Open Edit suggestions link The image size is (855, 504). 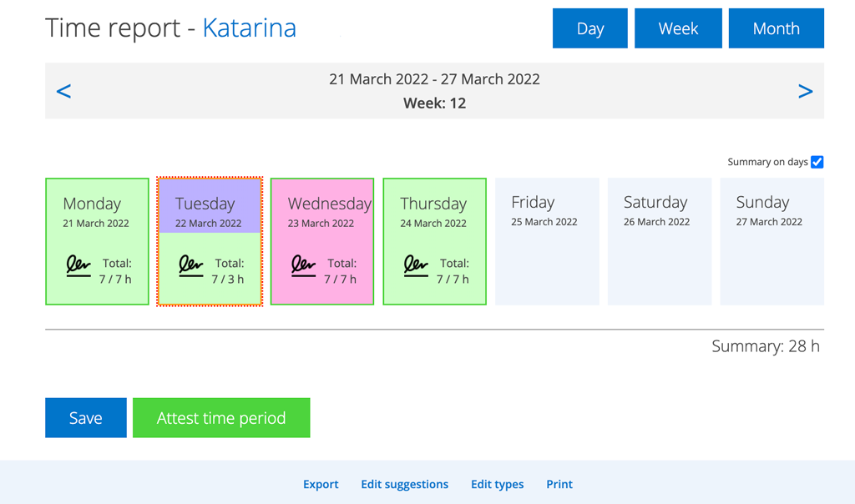pyautogui.click(x=404, y=484)
